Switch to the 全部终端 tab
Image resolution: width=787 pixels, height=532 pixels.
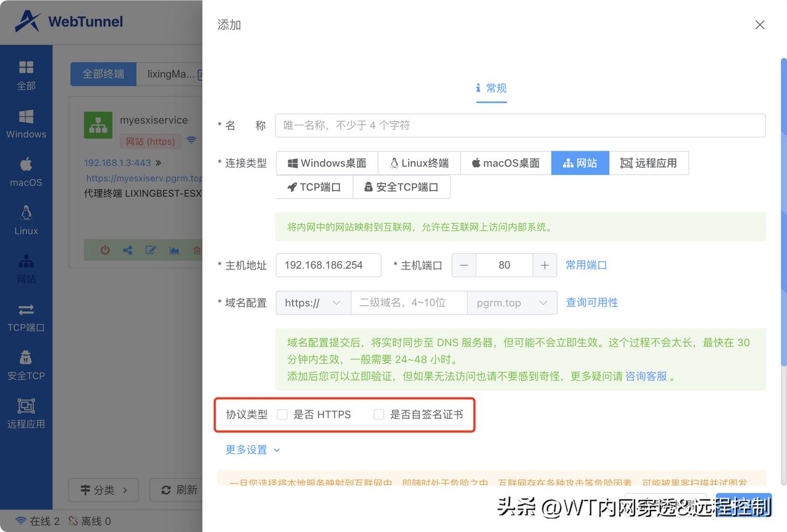103,73
